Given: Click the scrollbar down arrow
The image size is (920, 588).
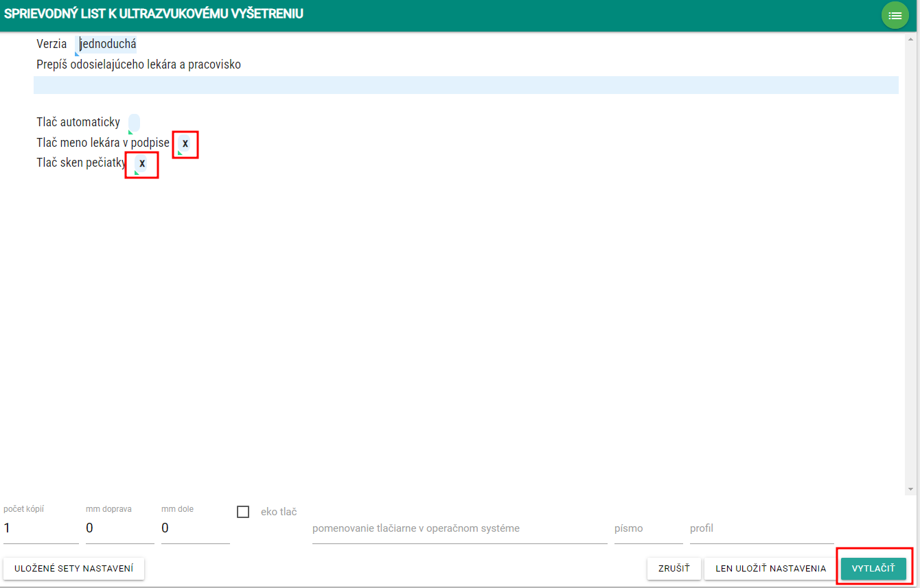Looking at the screenshot, I should click(x=911, y=489).
